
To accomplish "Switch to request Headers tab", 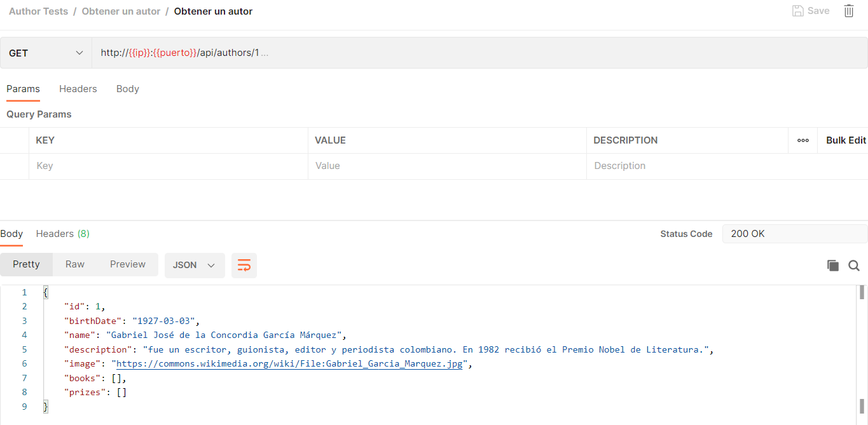I will (78, 89).
